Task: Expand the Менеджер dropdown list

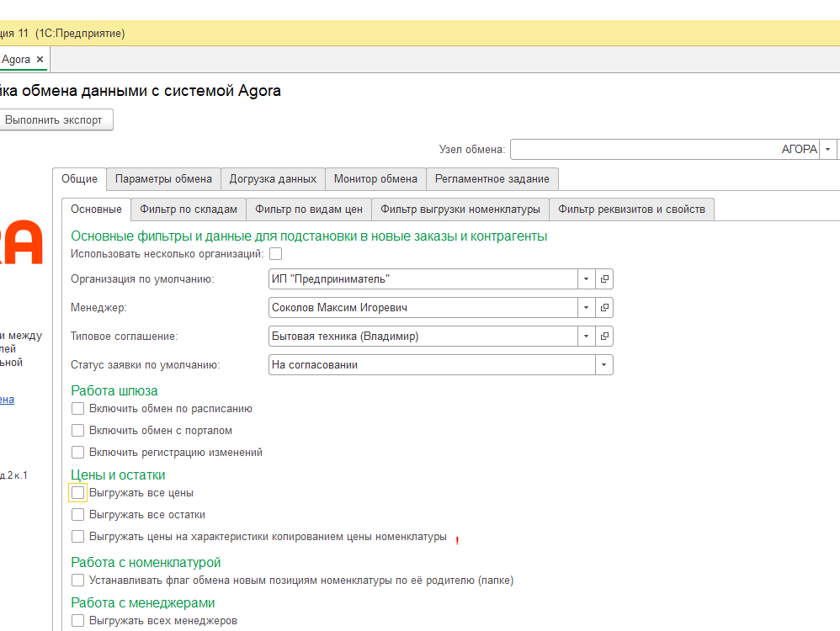Action: (x=586, y=308)
